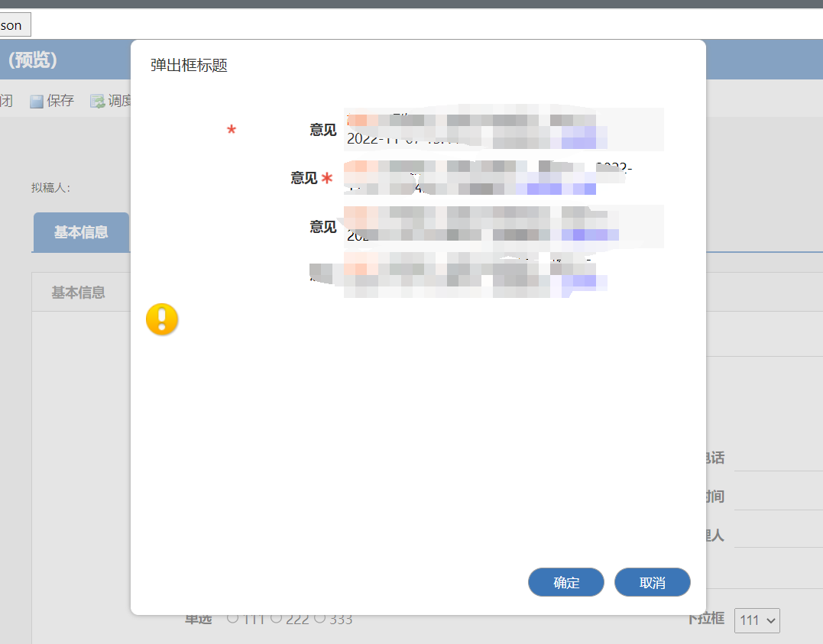Click the son tab at the top left
Image resolution: width=823 pixels, height=644 pixels.
[11, 24]
